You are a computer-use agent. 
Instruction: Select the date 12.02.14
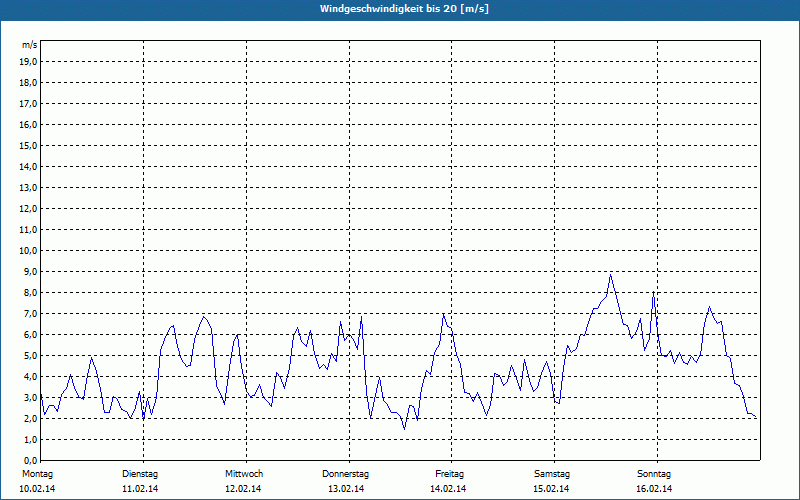[243, 489]
